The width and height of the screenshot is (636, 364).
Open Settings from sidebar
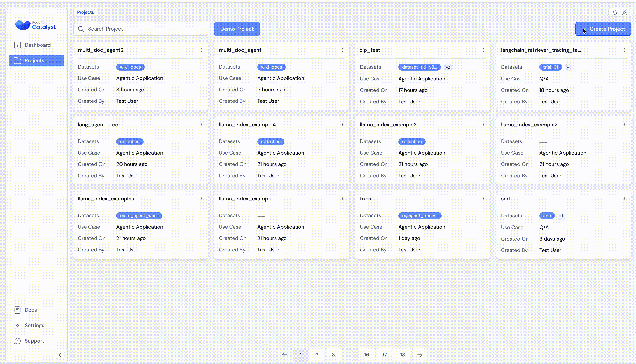(34, 325)
